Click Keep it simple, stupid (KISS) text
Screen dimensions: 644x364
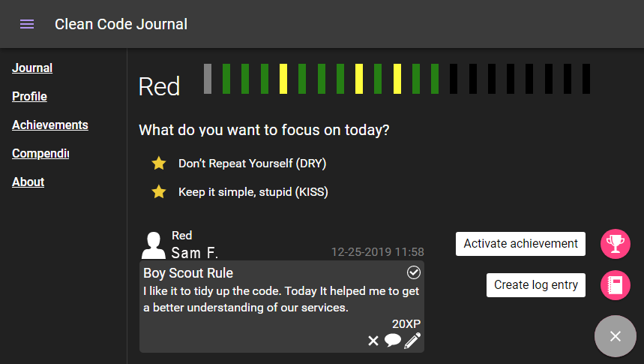[253, 191]
